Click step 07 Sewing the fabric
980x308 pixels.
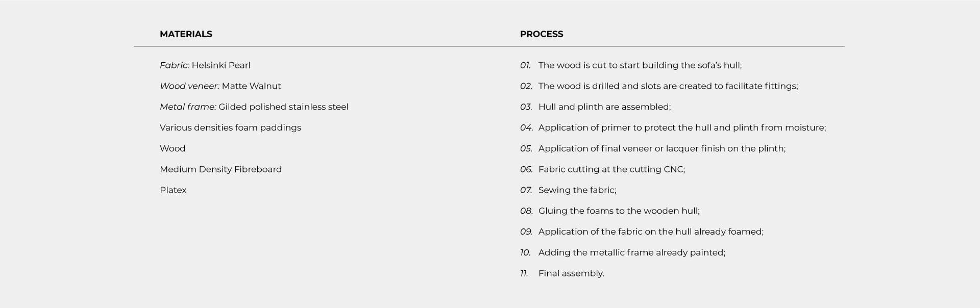(577, 190)
